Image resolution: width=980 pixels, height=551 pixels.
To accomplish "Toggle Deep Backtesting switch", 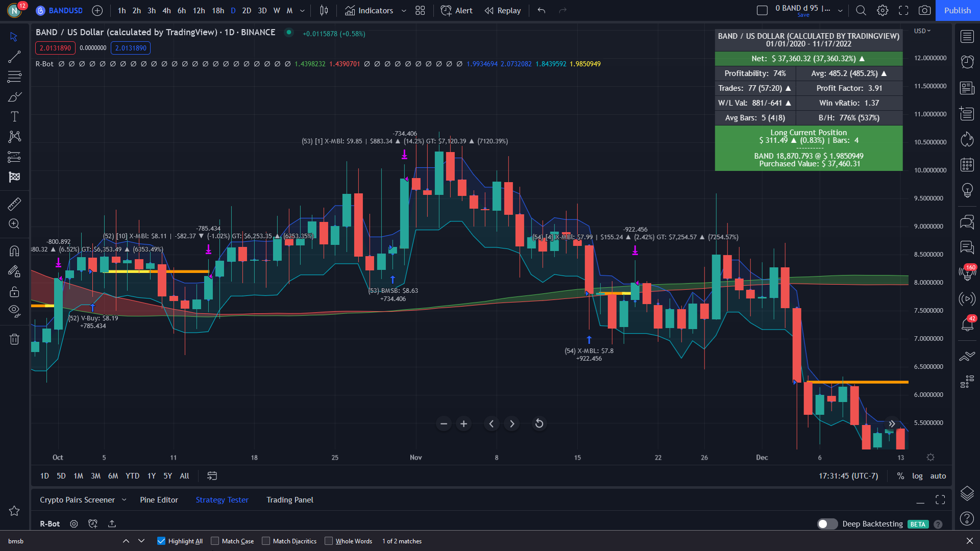I will click(x=827, y=524).
